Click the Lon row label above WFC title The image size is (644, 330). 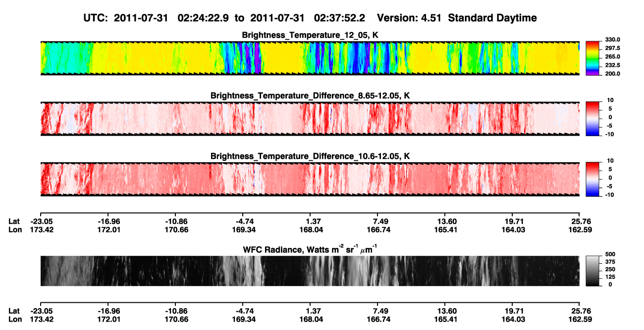(15, 230)
